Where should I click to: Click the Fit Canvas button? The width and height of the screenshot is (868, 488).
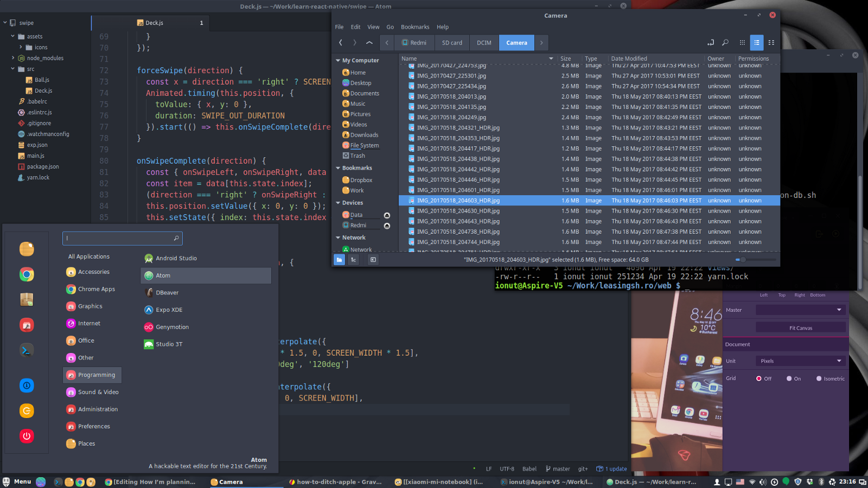coord(800,328)
